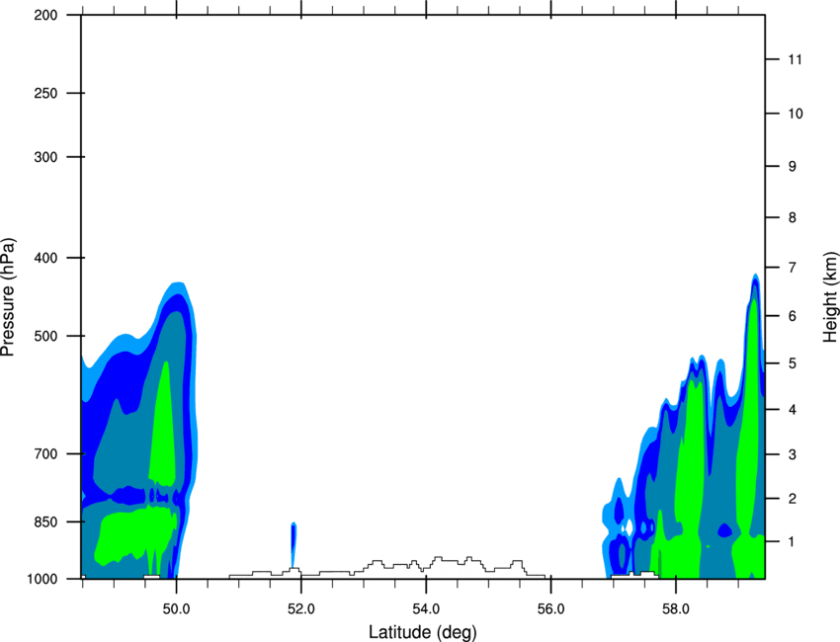This screenshot has height=642, width=840.
Task: Click the Latitude (deg) axis title
Action: click(422, 632)
